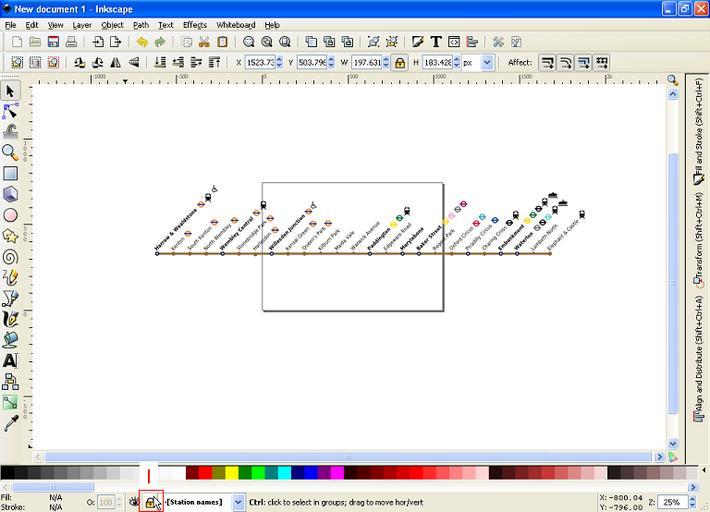Screen dimensions: 710x512
Task: Pick the magenta palette swatch
Action: click(x=337, y=473)
